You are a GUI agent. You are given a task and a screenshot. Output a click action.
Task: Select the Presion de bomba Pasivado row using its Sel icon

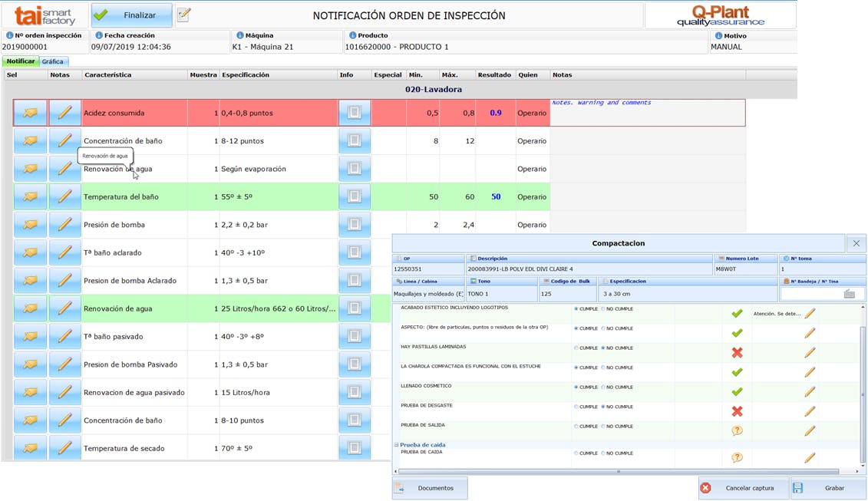[x=31, y=364]
